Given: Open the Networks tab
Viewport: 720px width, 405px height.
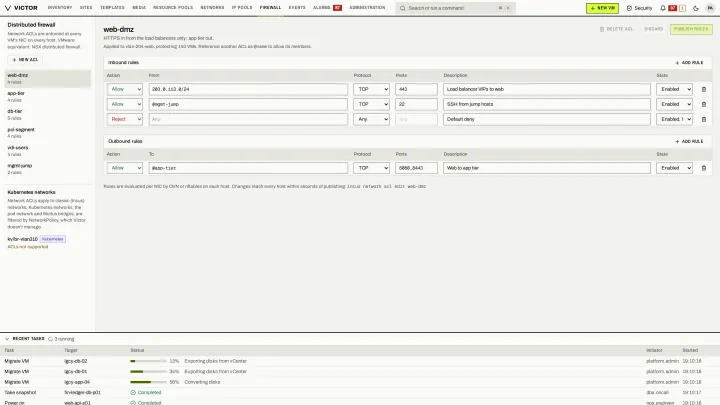Looking at the screenshot, I should pyautogui.click(x=212, y=8).
